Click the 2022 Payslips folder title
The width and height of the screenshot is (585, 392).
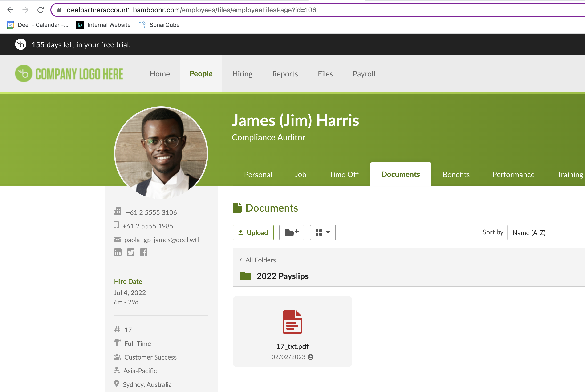pyautogui.click(x=283, y=276)
